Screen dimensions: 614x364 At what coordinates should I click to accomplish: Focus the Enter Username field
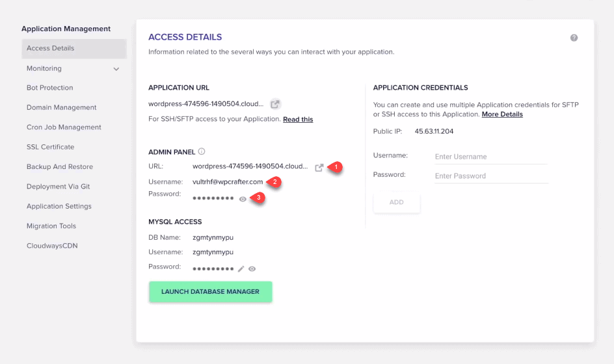491,157
